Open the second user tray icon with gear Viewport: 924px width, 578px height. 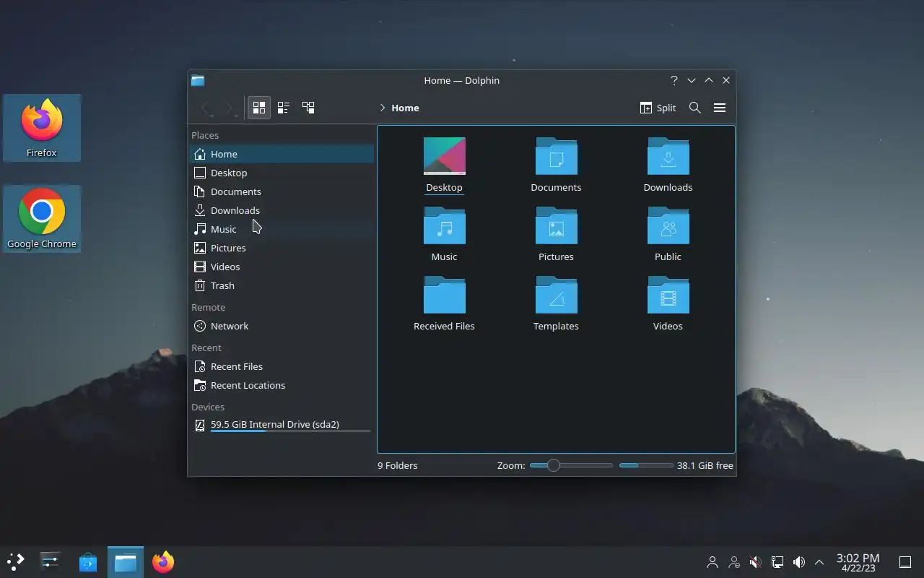[x=734, y=562]
